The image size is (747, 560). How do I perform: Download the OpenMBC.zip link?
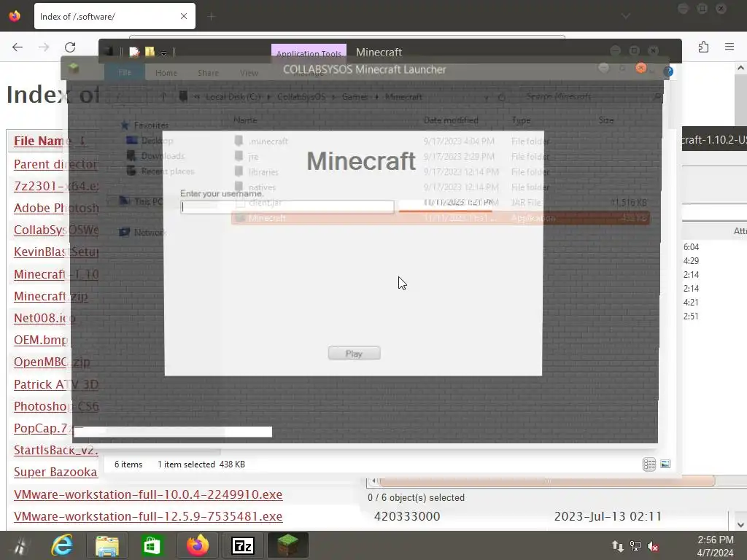click(x=52, y=362)
